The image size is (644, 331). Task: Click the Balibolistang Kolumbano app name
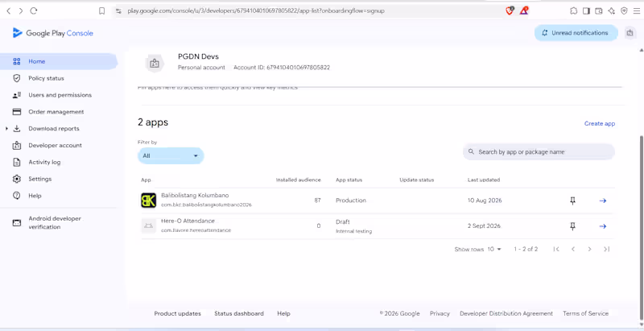coord(195,196)
